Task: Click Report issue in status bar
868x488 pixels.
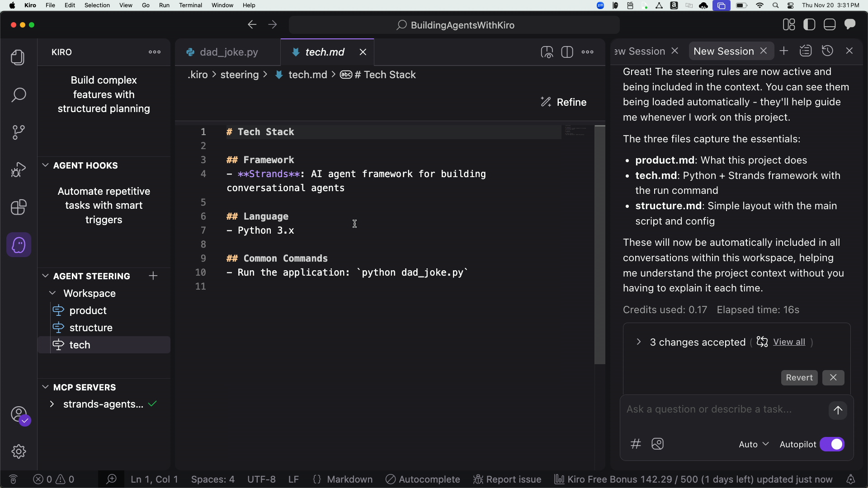Action: pos(507,479)
